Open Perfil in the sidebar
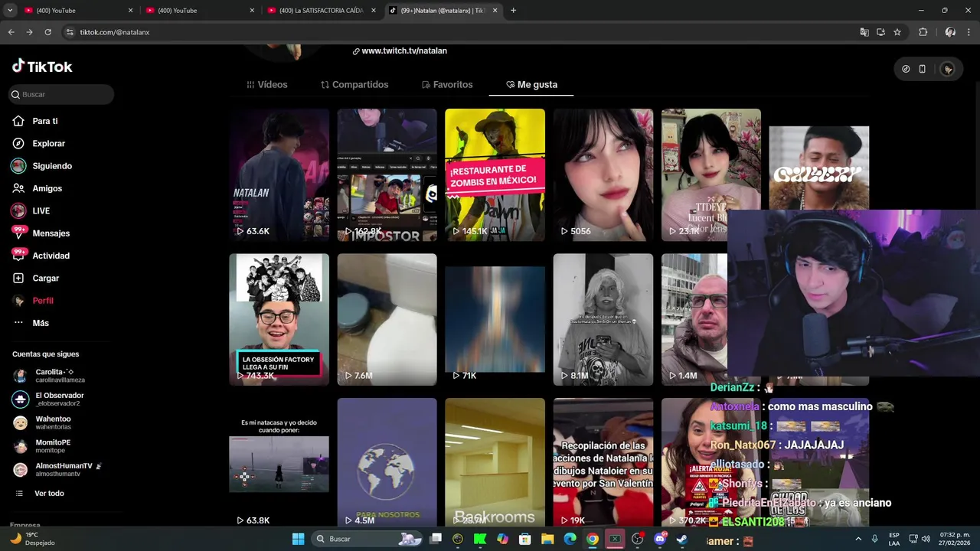980x551 pixels. coord(33,301)
